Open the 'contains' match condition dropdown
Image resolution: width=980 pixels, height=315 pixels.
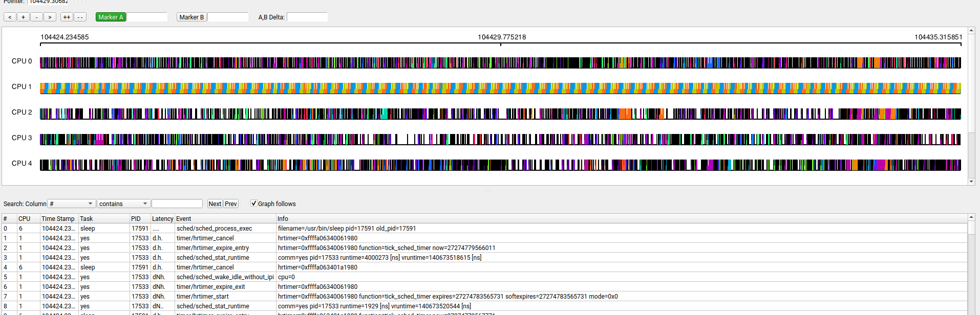click(x=123, y=204)
